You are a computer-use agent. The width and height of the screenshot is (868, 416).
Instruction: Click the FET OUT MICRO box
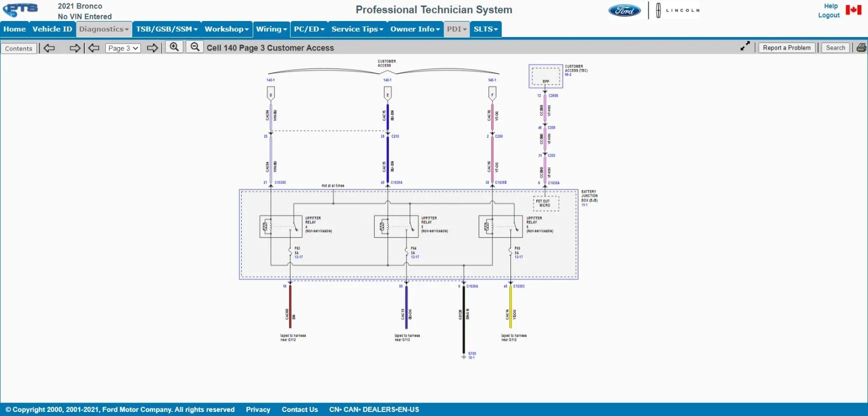(x=546, y=203)
